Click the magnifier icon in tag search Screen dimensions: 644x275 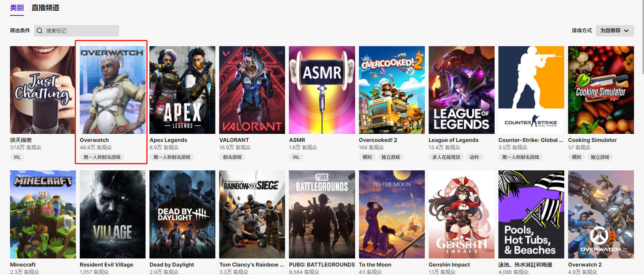click(40, 31)
